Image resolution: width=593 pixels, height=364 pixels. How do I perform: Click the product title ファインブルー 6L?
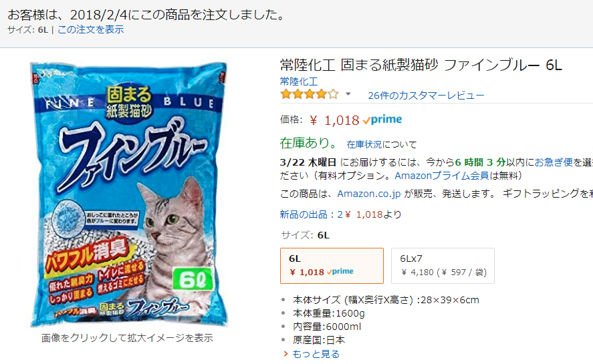tap(421, 65)
